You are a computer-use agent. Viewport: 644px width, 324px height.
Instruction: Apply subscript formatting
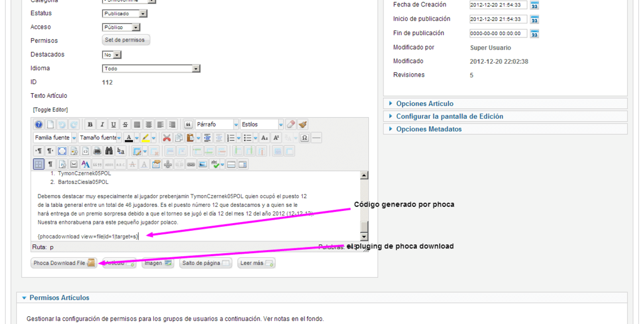pyautogui.click(x=265, y=138)
